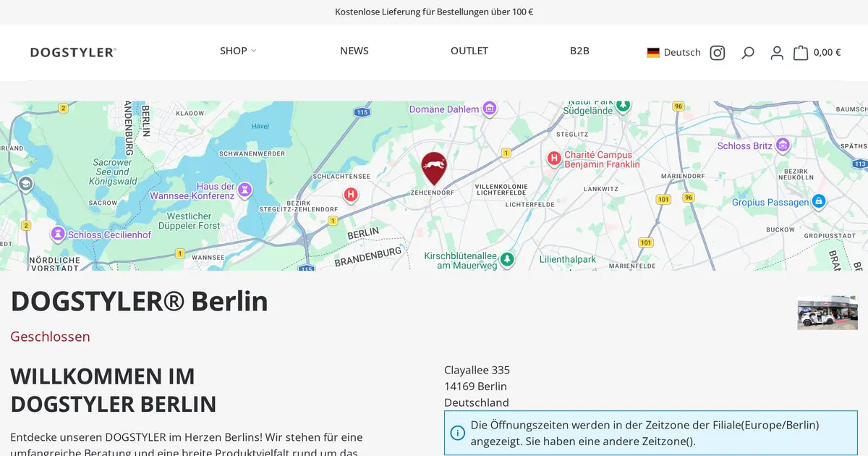868x456 pixels.
Task: Open the shopping cart icon
Action: click(x=801, y=52)
